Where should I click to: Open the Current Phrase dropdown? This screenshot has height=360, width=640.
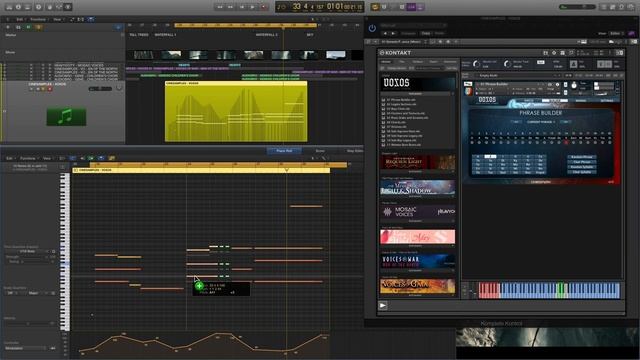click(x=541, y=122)
